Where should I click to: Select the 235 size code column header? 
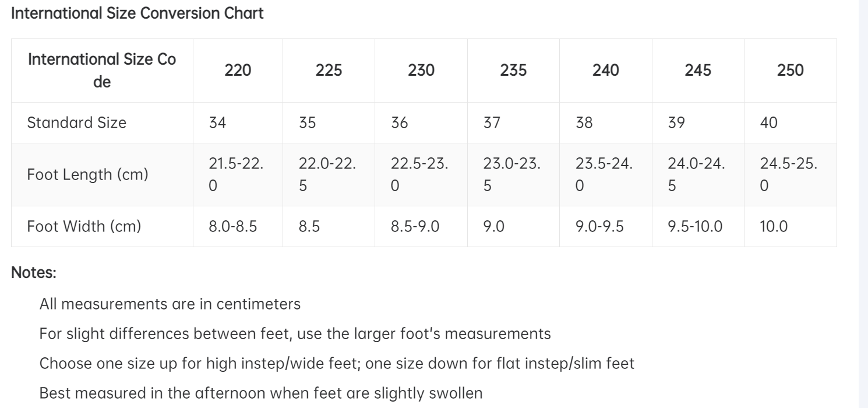coord(513,71)
